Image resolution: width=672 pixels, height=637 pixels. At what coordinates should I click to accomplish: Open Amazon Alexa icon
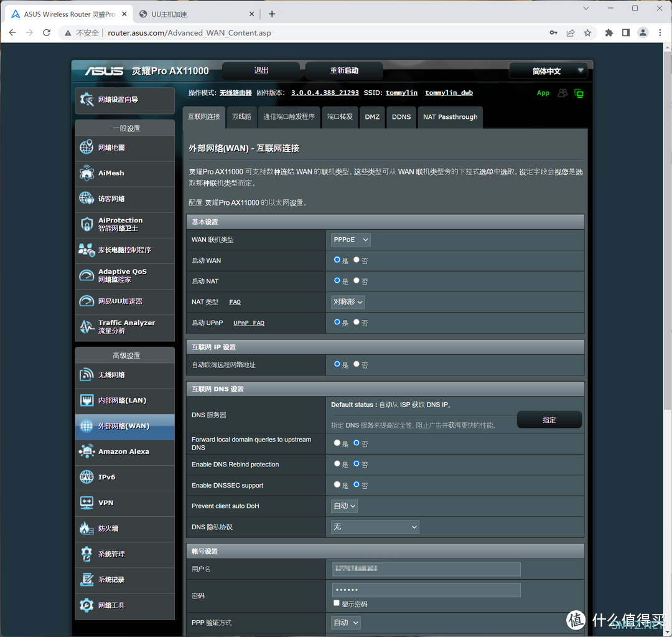pyautogui.click(x=86, y=451)
